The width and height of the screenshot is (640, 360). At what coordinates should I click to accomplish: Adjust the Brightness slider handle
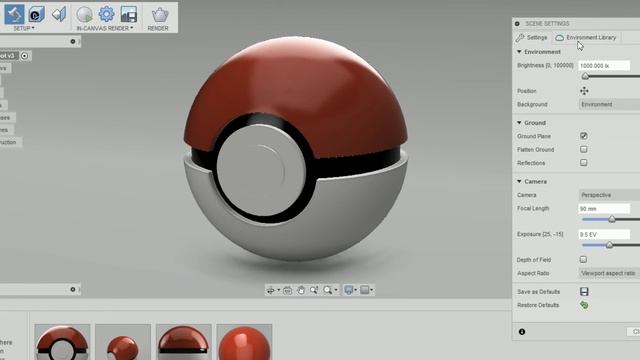(585, 76)
